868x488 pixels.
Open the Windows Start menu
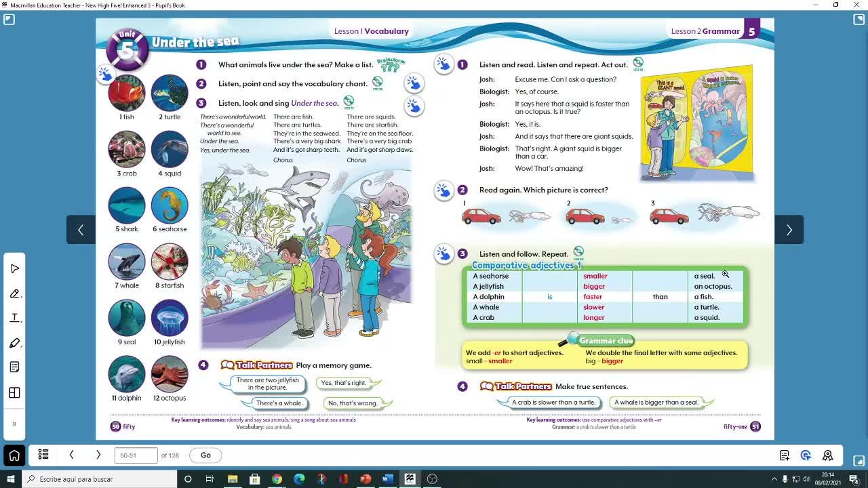(11, 479)
